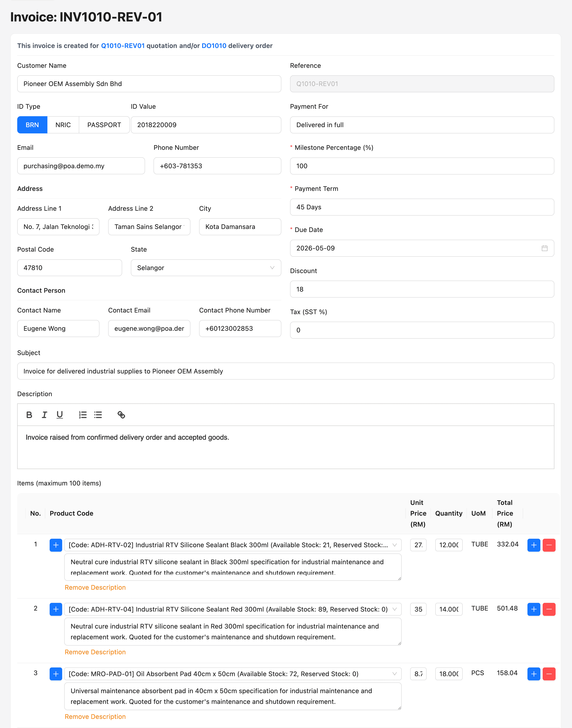The width and height of the screenshot is (572, 728).
Task: Select PASSPORT as ID type
Action: (104, 125)
